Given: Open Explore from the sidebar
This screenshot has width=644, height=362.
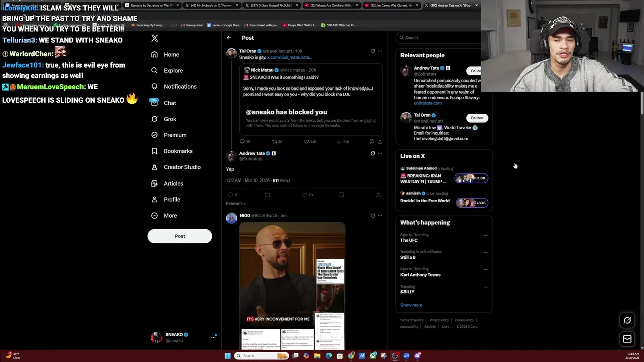Looking at the screenshot, I should pos(167,70).
